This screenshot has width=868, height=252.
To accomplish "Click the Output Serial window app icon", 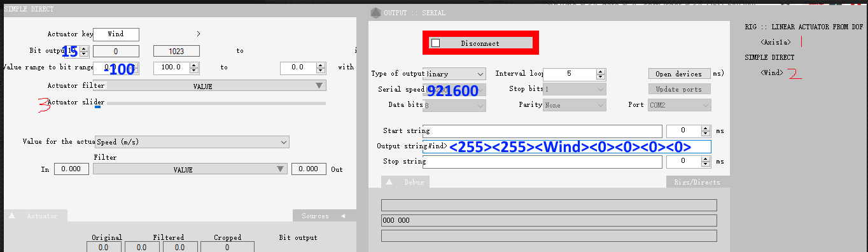I will (x=375, y=13).
